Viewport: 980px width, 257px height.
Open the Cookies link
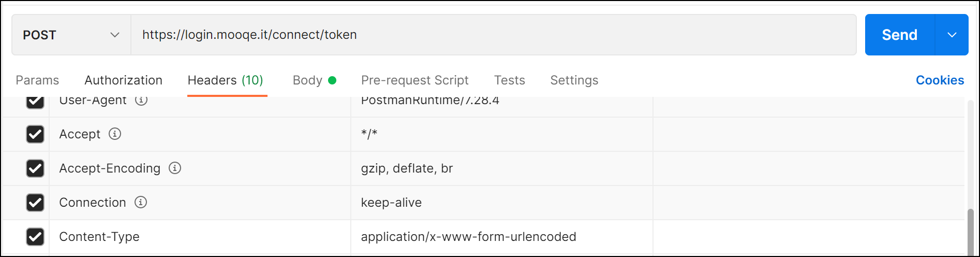(940, 80)
